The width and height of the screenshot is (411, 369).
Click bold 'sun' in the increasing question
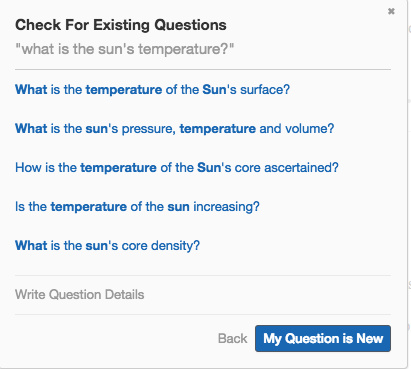click(178, 207)
